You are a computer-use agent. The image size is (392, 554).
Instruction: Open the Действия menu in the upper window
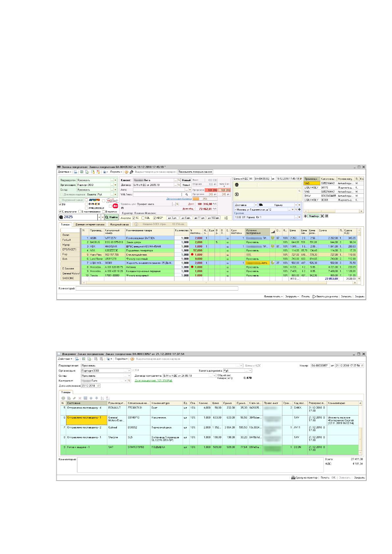coord(65,172)
